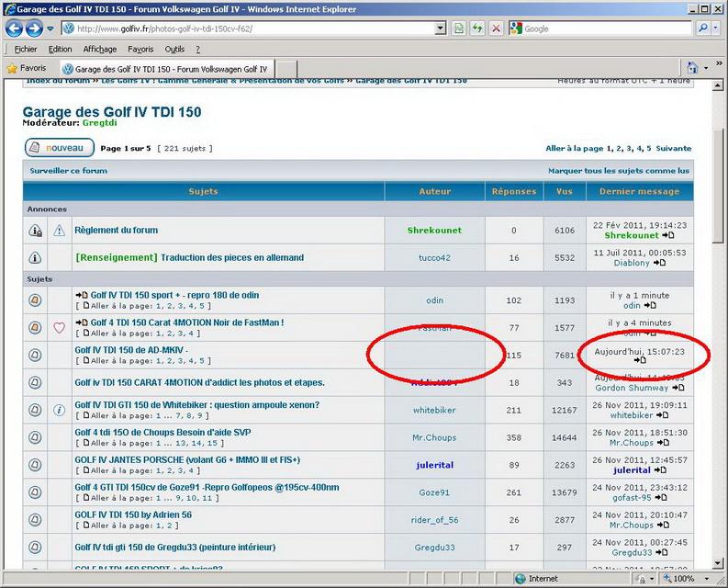
Task: Go to page 2 in top pagination
Action: (619, 148)
